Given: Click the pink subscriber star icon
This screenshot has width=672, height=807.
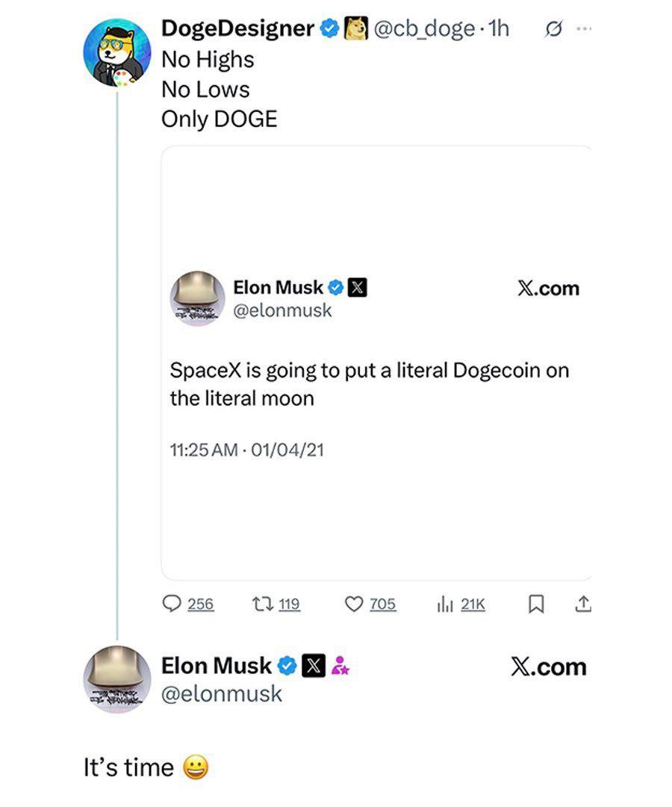Looking at the screenshot, I should tap(340, 665).
